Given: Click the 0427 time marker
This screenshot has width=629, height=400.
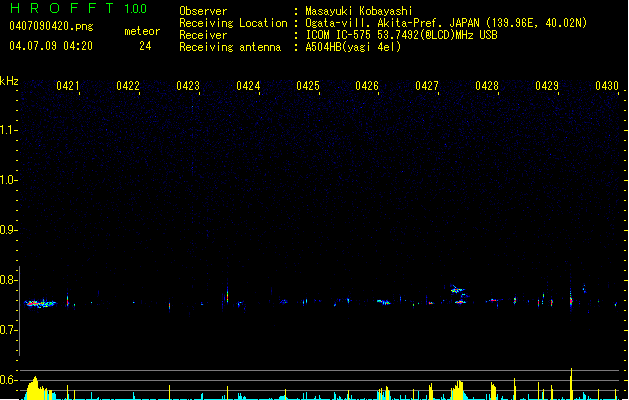Looking at the screenshot, I should click(427, 86).
